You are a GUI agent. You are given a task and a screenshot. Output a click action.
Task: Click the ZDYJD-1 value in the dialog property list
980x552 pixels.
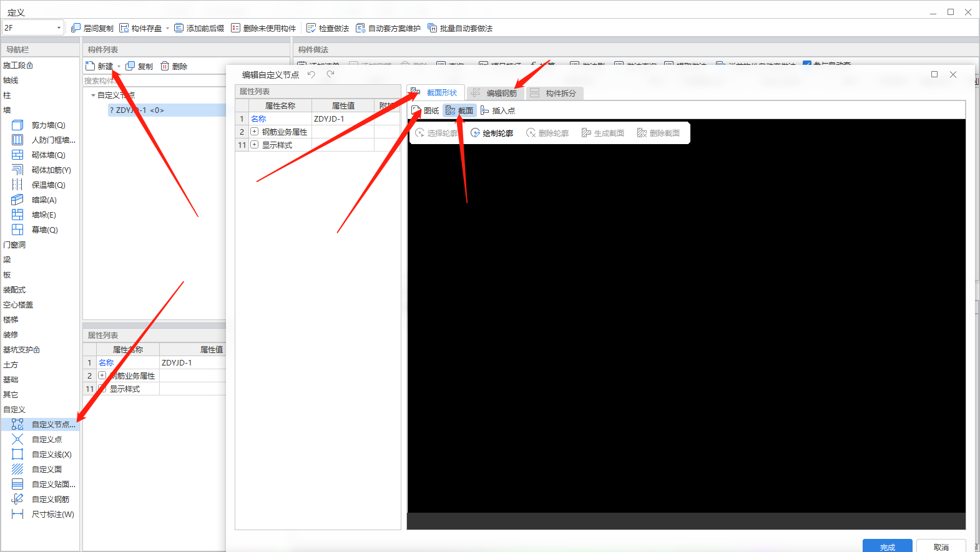tap(343, 119)
